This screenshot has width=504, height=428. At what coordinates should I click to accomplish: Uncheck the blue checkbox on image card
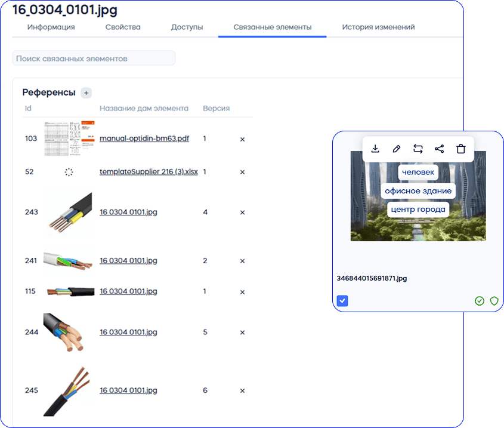(342, 301)
